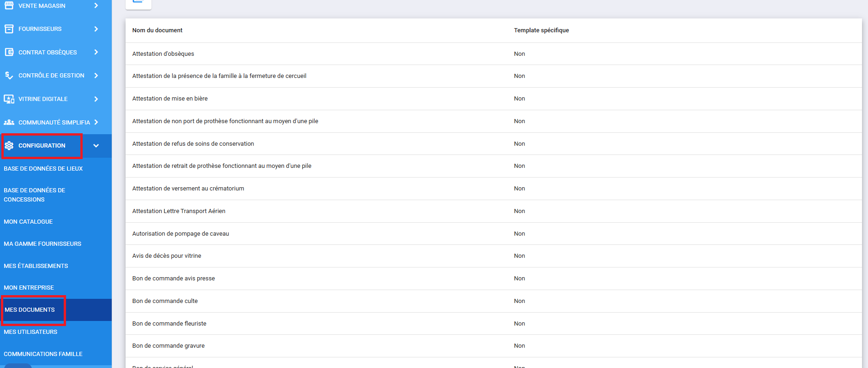Click Non value for Bon de commande gravure

pyautogui.click(x=519, y=346)
